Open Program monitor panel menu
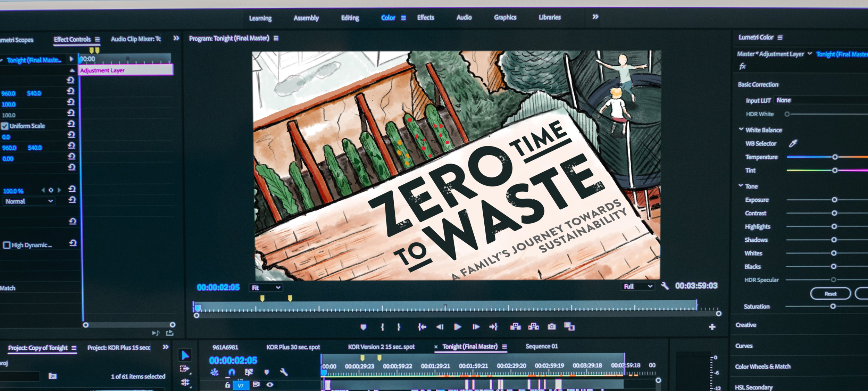868x391 pixels. pyautogui.click(x=276, y=38)
